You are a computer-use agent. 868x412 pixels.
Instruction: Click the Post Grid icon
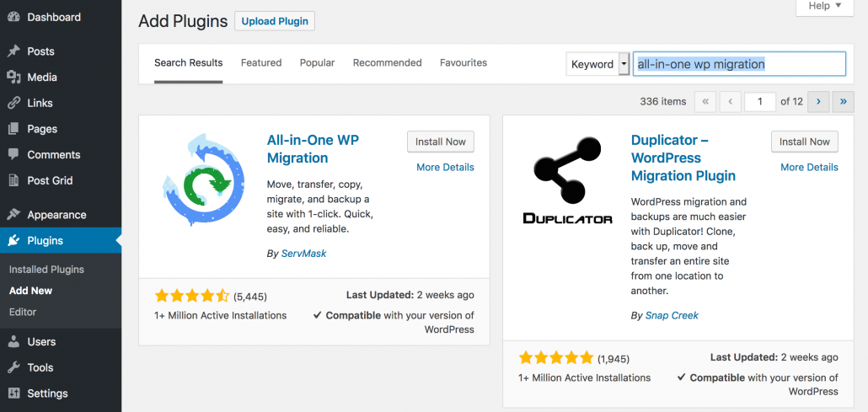click(x=13, y=180)
